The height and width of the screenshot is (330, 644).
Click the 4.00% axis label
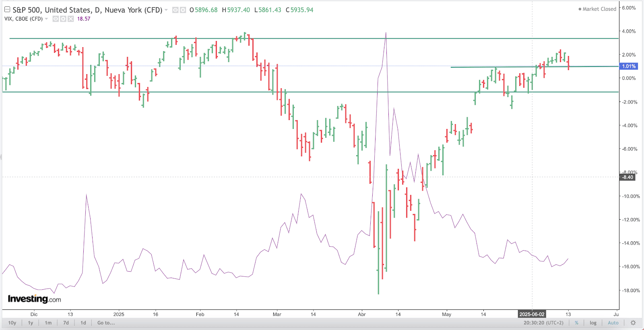pyautogui.click(x=629, y=31)
